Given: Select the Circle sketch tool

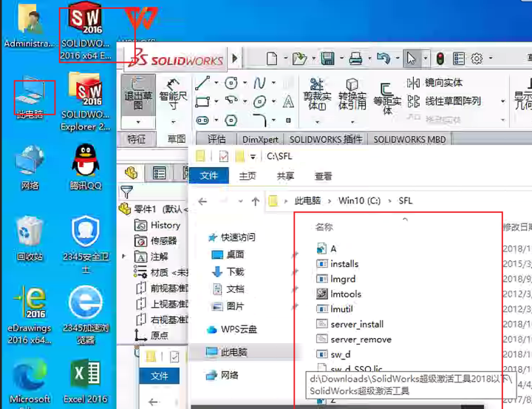Looking at the screenshot, I should (231, 83).
